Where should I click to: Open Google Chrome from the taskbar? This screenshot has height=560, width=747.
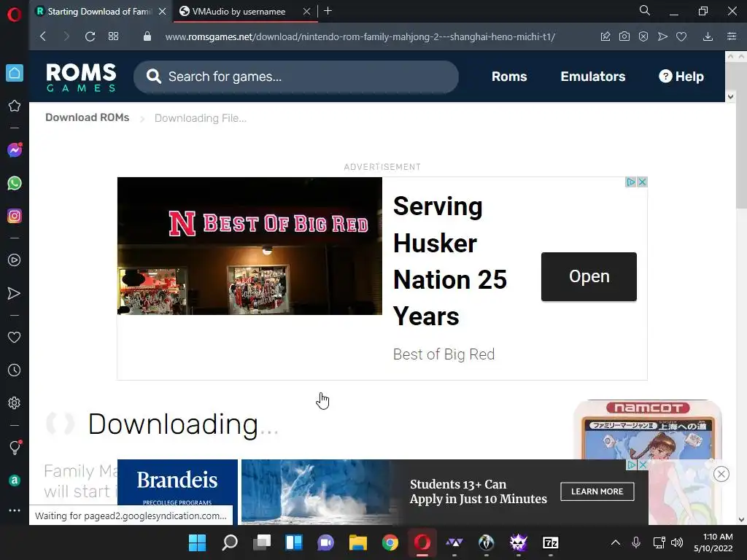click(x=390, y=542)
